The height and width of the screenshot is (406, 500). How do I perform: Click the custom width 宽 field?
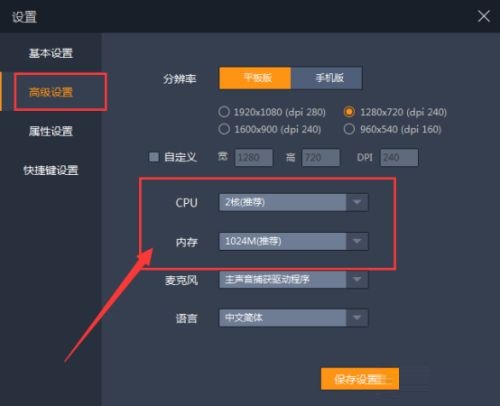[x=254, y=157]
